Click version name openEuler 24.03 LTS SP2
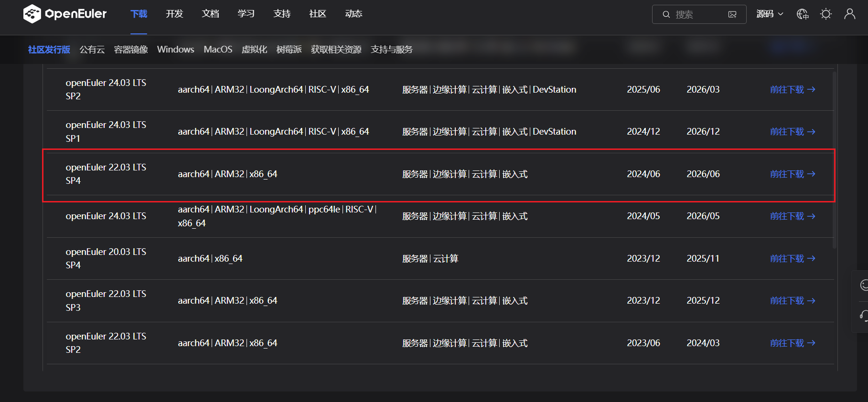 point(106,89)
